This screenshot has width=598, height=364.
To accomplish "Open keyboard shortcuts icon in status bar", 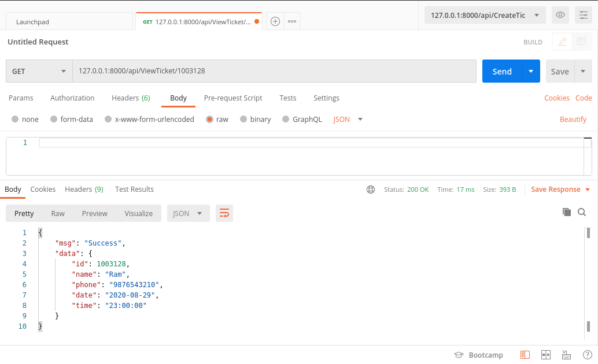I will 566,355.
